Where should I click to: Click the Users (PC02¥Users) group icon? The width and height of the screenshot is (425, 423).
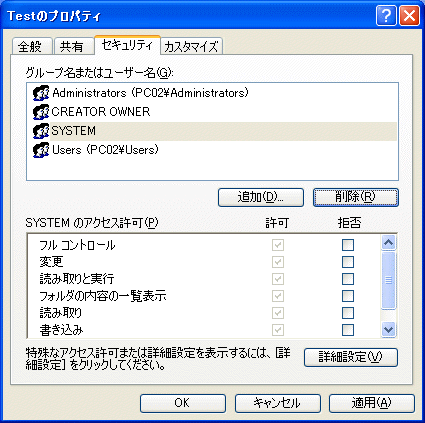[41, 150]
